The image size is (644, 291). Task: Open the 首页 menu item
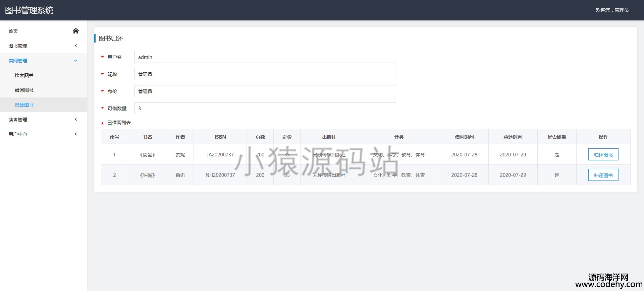pyautogui.click(x=13, y=31)
